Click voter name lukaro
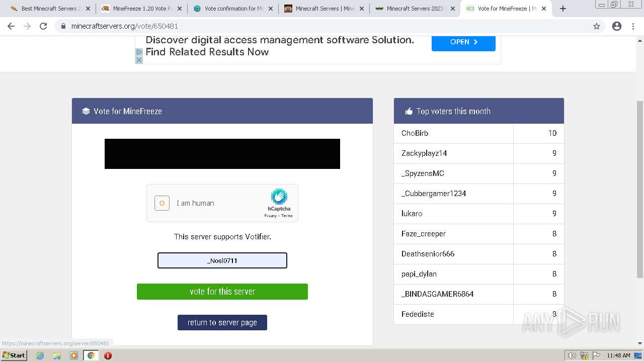 click(412, 214)
